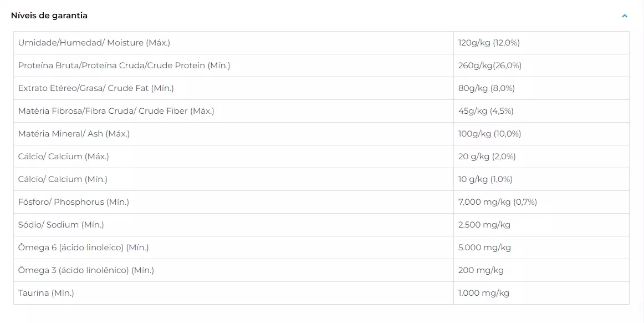Select the Matéria Fibrosa/Crude Fiber row
The width and height of the screenshot is (644, 323).
pos(321,110)
